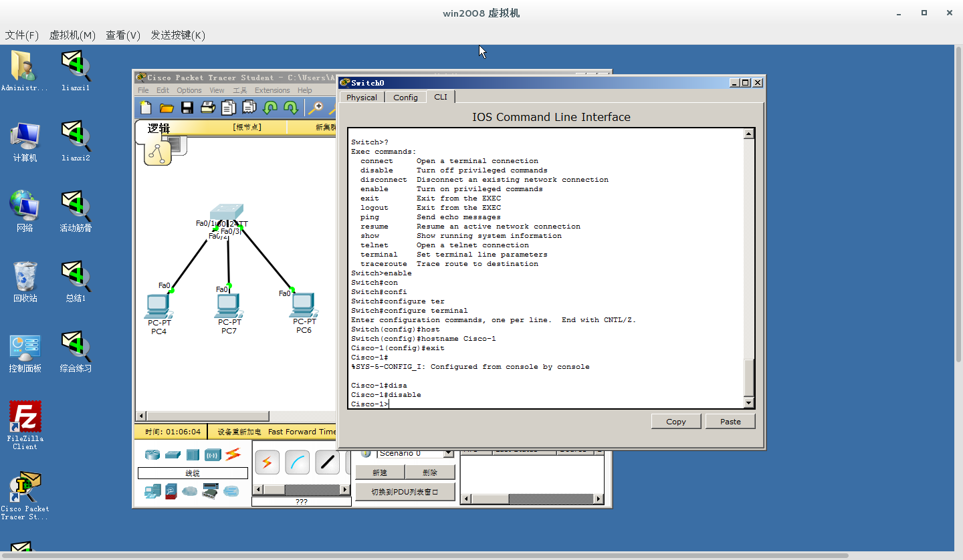
Task: Click the workspace horizontal scrollbar left arrow
Action: click(x=140, y=416)
